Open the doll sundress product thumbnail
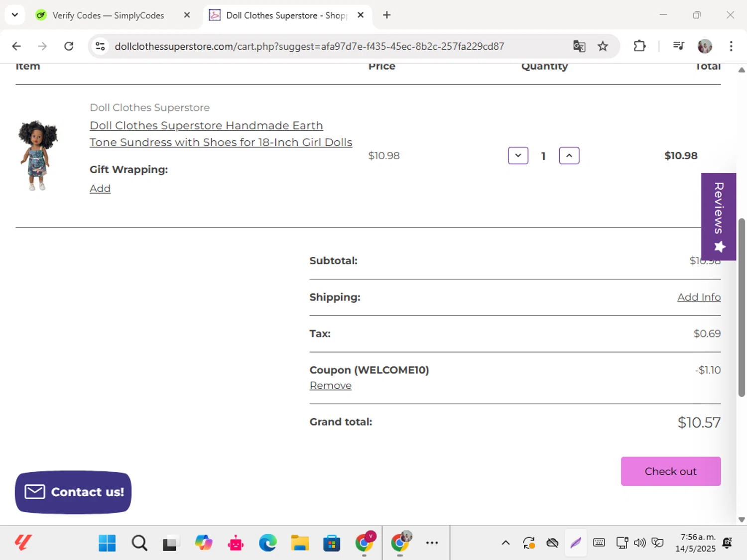Screen dimensions: 747x560 pos(38,155)
